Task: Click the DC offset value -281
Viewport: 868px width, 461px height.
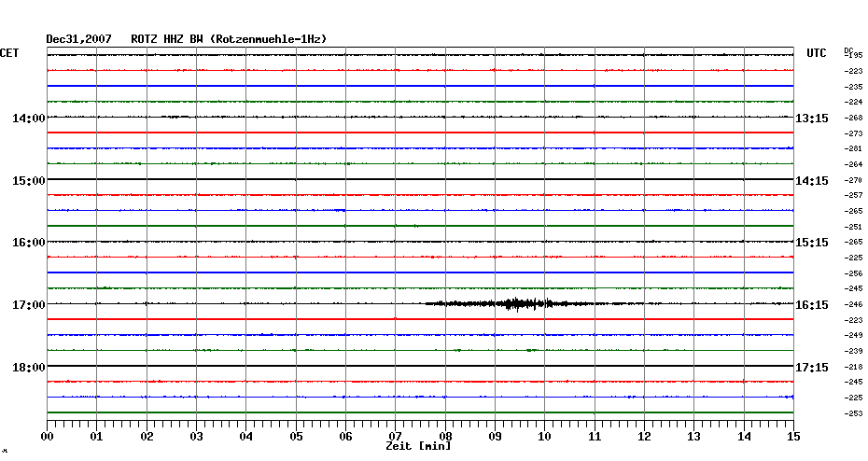Action: pos(853,149)
